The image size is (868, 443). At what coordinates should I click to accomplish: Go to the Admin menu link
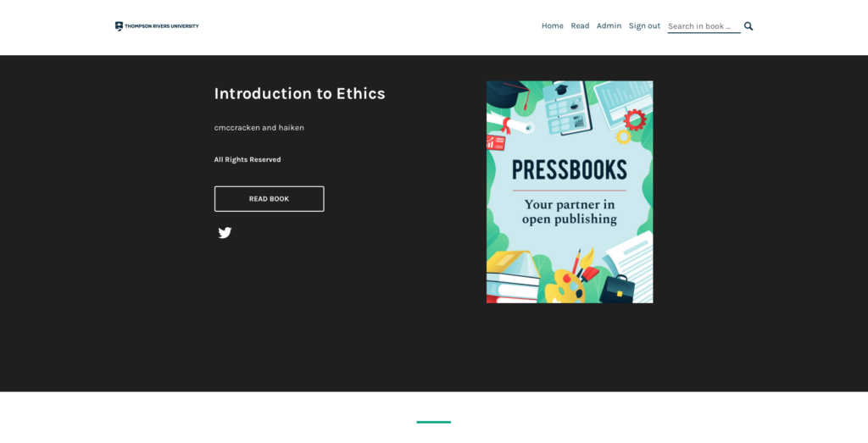pyautogui.click(x=609, y=26)
